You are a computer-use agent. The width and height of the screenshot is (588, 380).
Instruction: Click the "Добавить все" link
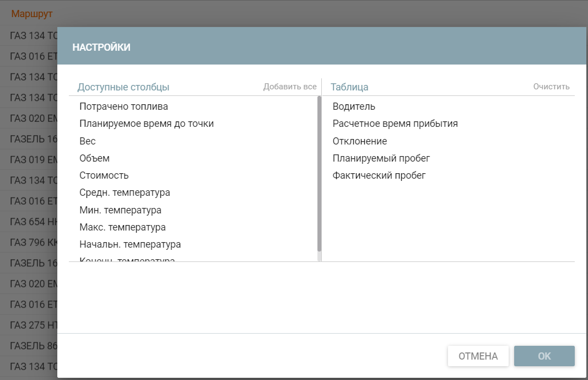point(290,87)
